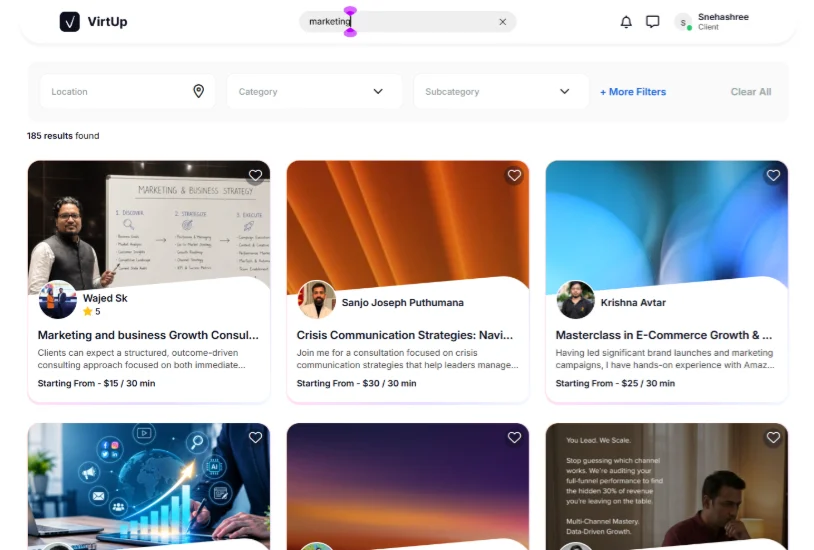Favorite the digital marketing graph card heart

(255, 438)
